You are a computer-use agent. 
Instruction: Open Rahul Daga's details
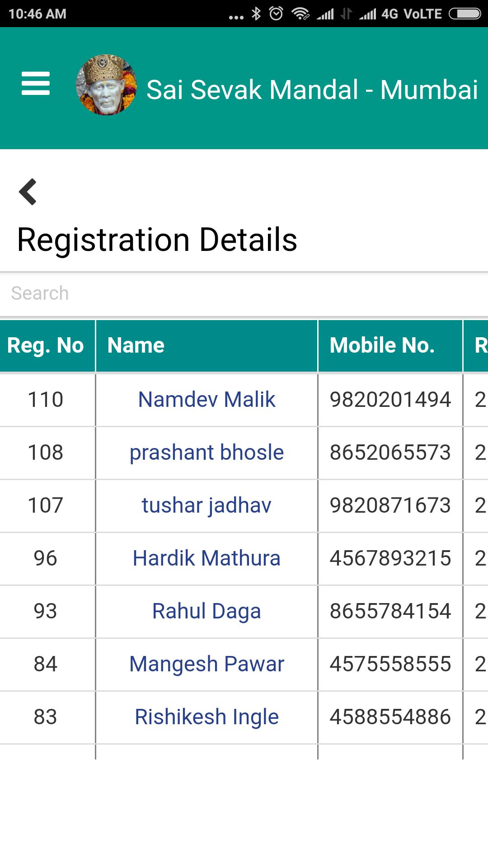tap(206, 611)
